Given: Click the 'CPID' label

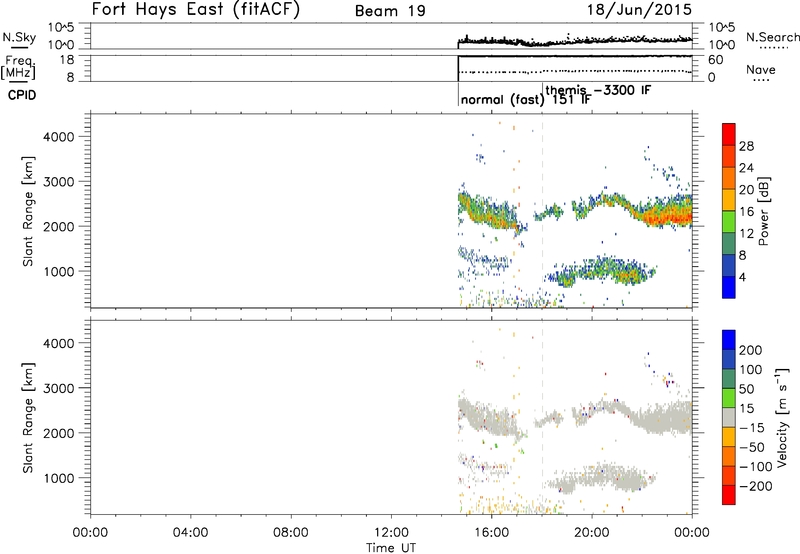Looking at the screenshot, I should point(22,95).
